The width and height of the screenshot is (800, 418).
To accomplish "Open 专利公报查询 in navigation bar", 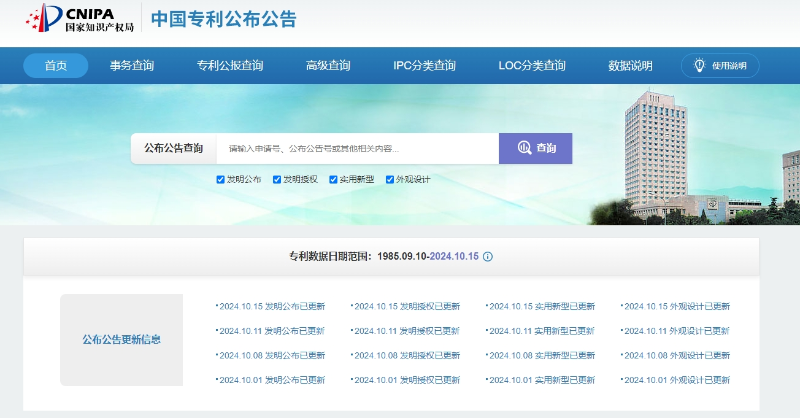I will click(230, 66).
